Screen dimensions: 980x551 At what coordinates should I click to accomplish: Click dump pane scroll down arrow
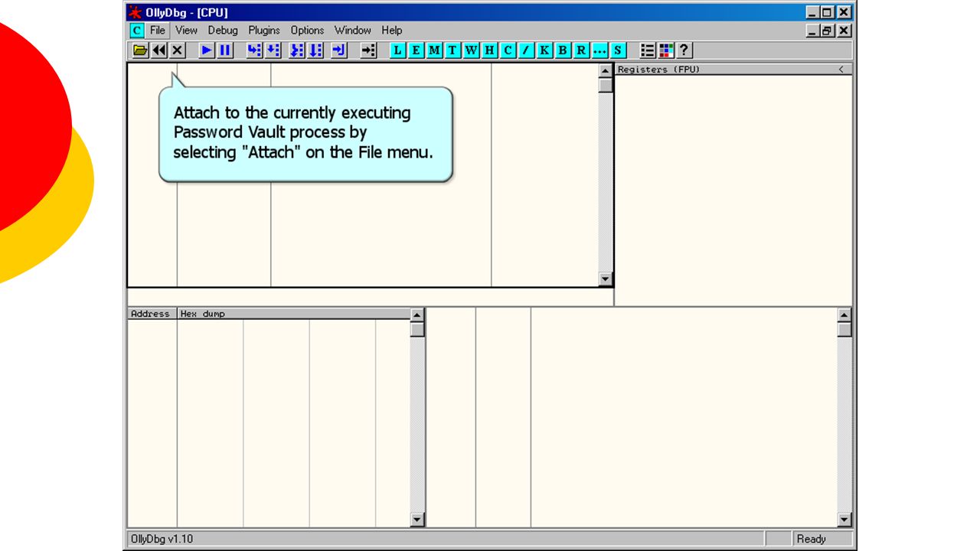[x=417, y=520]
